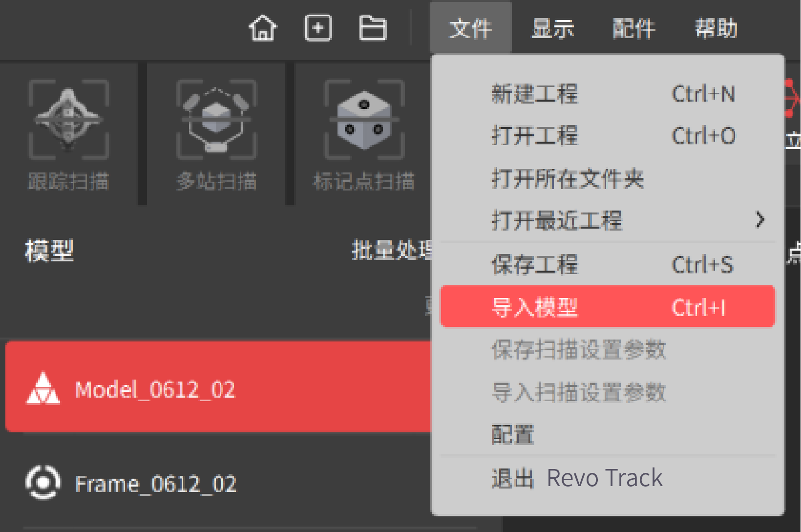Click the open folder icon
Image resolution: width=801 pixels, height=532 pixels.
[373, 28]
